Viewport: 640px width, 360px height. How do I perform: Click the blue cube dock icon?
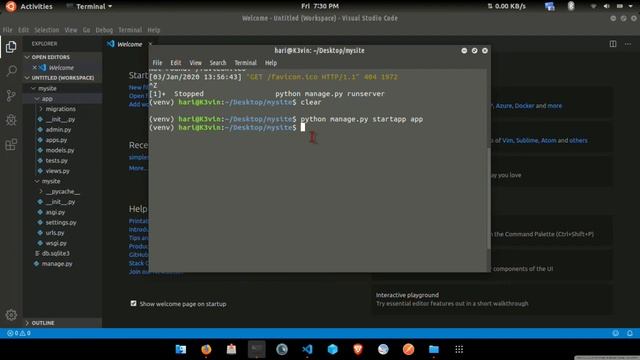(333, 349)
